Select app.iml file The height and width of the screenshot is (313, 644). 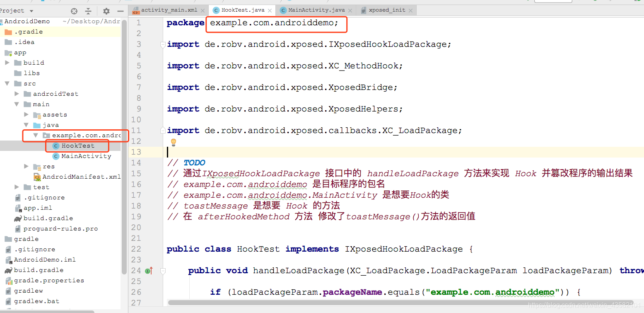33,208
